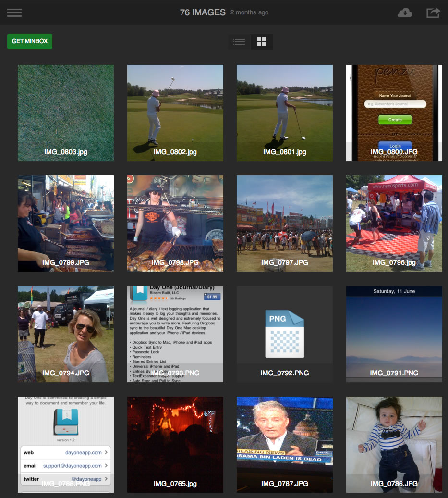
Task: Open thumbnail IMG_0798.JPG
Action: pos(175,223)
